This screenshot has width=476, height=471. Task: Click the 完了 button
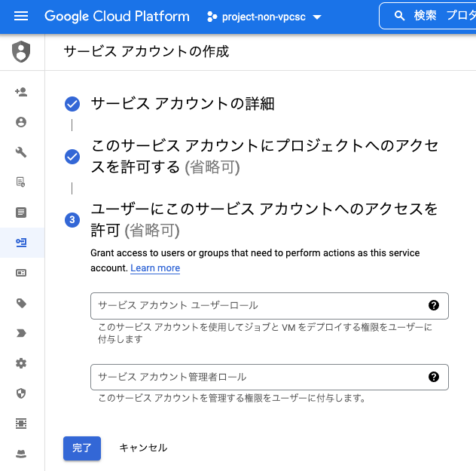click(82, 448)
